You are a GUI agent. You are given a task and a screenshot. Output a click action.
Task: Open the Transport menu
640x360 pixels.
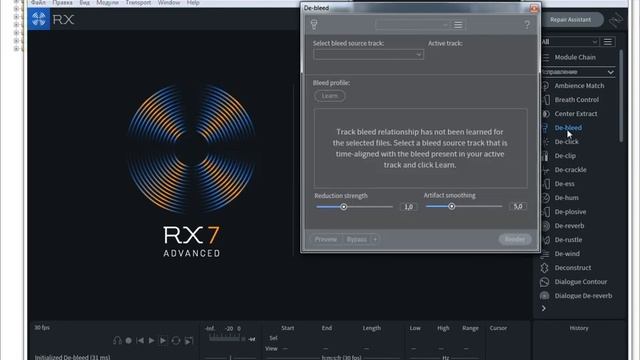click(x=138, y=2)
